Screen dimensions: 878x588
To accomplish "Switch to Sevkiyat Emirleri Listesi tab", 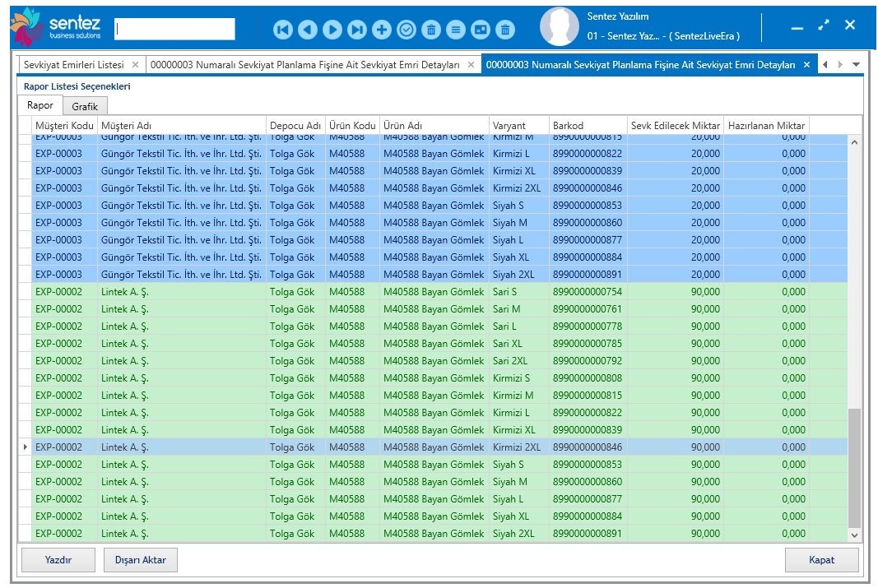I will pyautogui.click(x=74, y=65).
